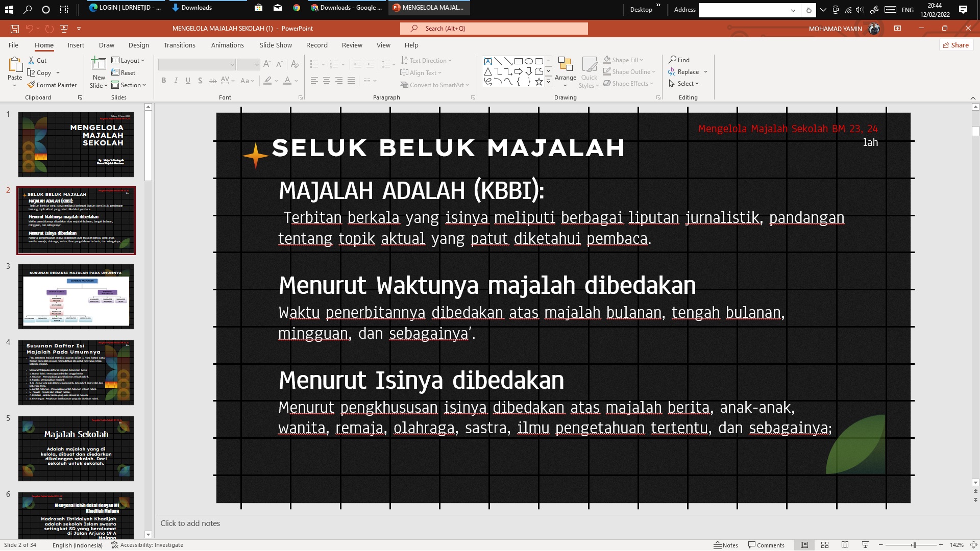
Task: Toggle Underline formatting
Action: tap(188, 81)
